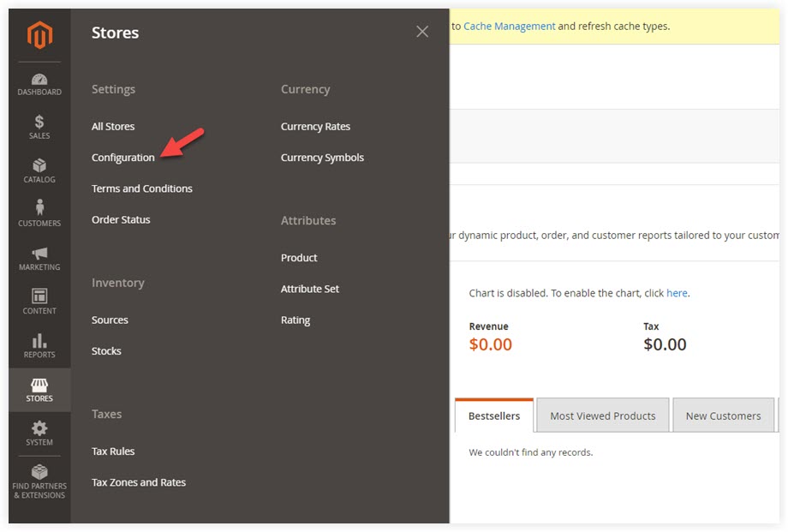Click the Magento logo icon
The width and height of the screenshot is (788, 532).
(39, 34)
